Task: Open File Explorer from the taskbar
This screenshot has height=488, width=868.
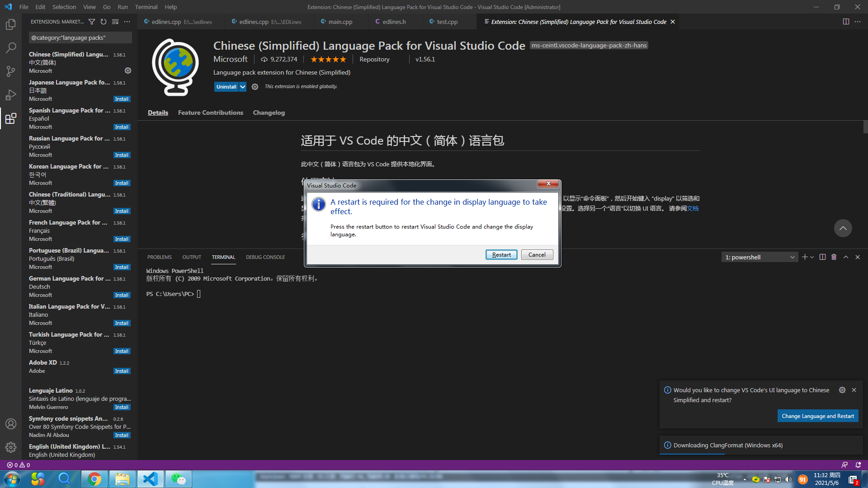Action: pyautogui.click(x=123, y=479)
